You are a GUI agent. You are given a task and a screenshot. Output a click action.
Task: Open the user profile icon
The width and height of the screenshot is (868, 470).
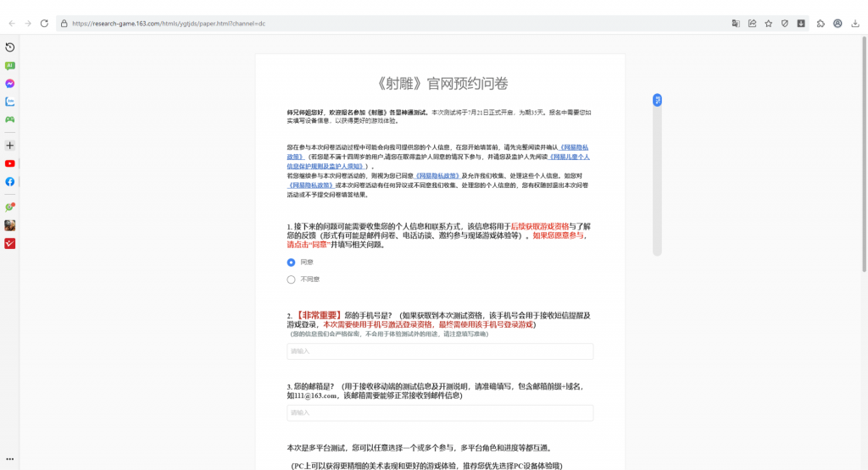click(x=837, y=23)
